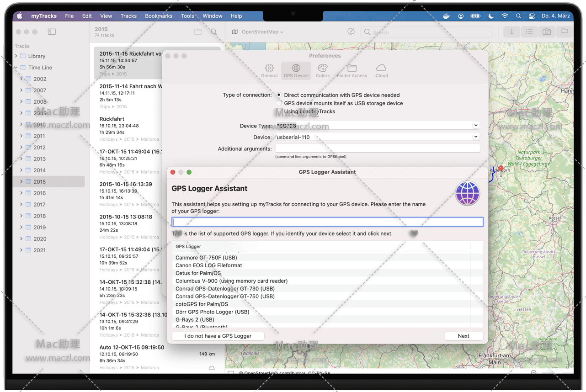Image resolution: width=586 pixels, height=392 pixels.
Task: Click the flag icon in the toolbar
Action: coord(565,32)
